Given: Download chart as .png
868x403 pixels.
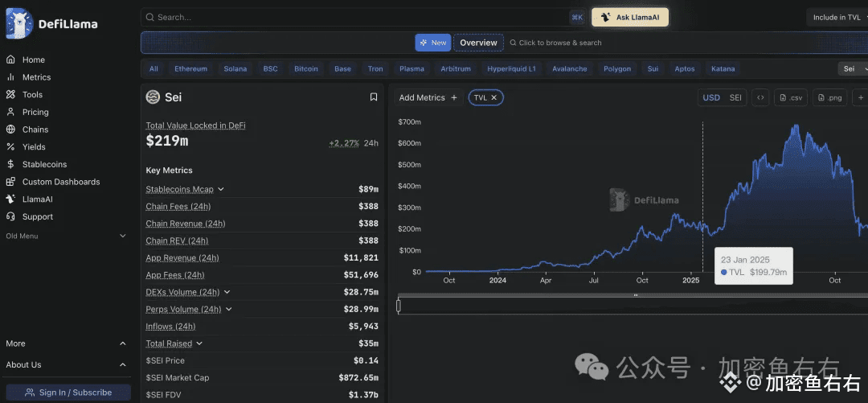Looking at the screenshot, I should (x=829, y=97).
